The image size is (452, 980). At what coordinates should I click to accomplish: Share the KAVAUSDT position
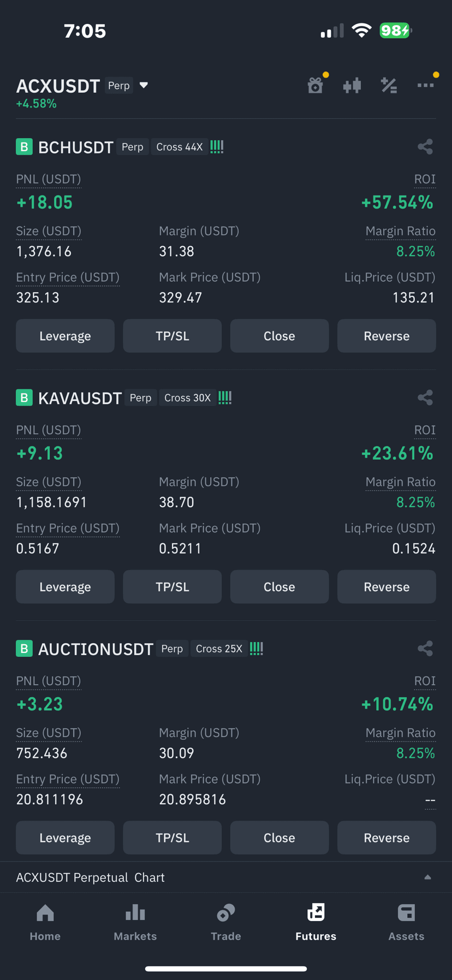coord(425,397)
